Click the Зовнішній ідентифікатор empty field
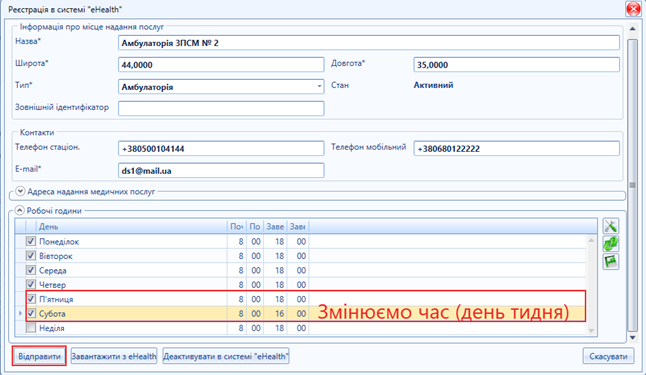This screenshot has width=646, height=375. (221, 108)
